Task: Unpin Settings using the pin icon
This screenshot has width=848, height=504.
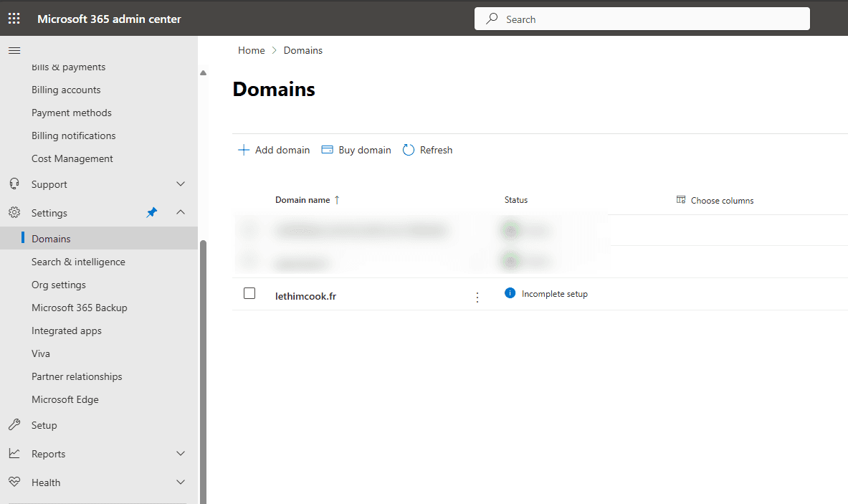Action: [x=151, y=212]
